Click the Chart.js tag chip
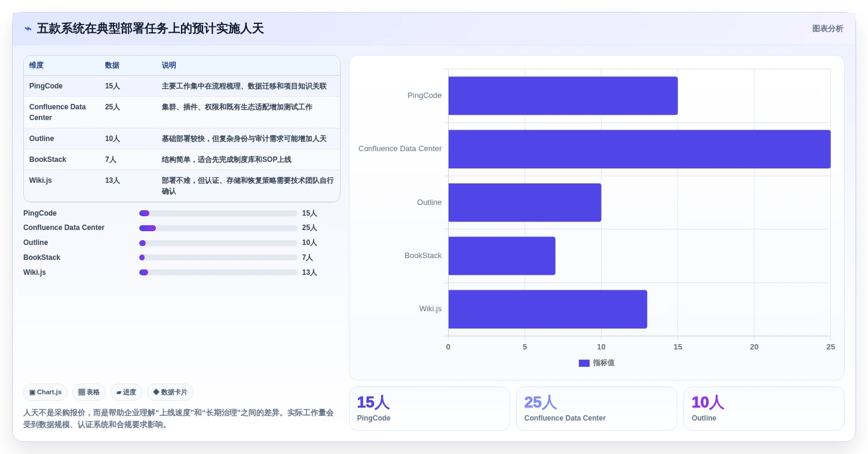The height and width of the screenshot is (454, 868). [x=45, y=392]
